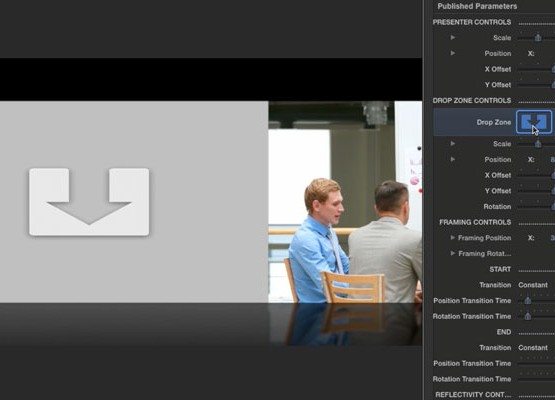
Task: Click the Drop Zone image well
Action: pos(534,122)
